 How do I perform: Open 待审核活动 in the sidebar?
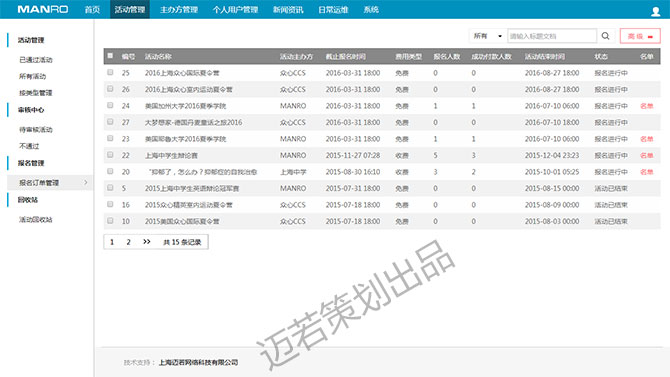(35, 130)
